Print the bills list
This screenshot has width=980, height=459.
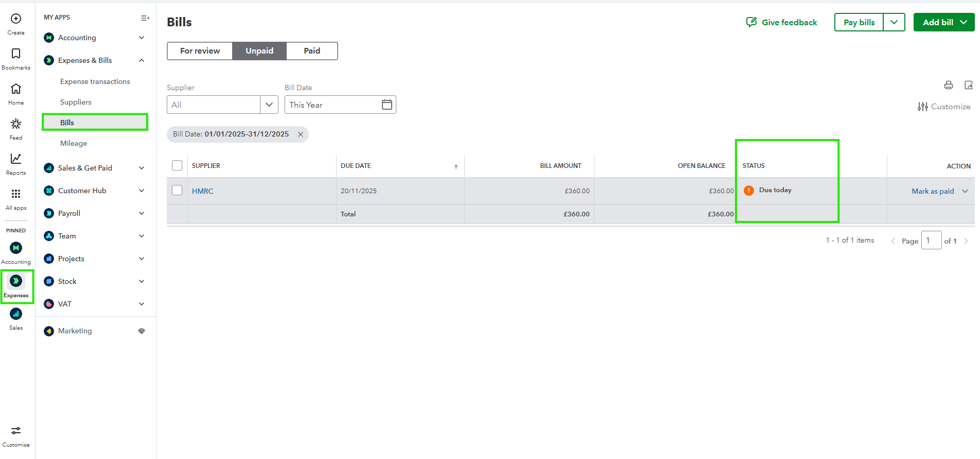(949, 85)
